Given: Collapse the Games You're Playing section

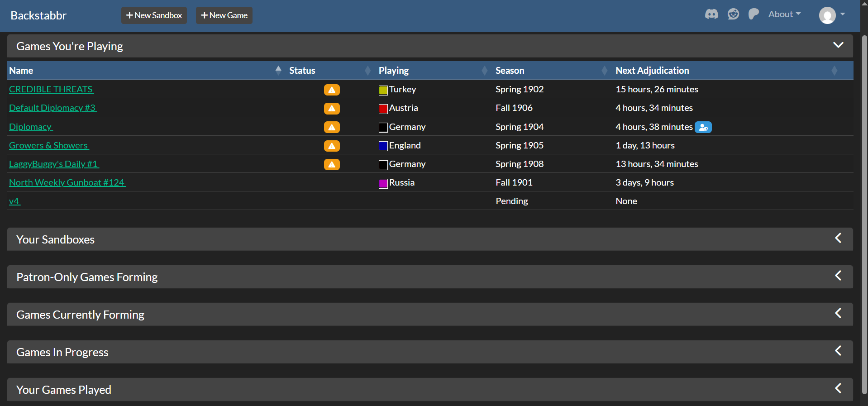Looking at the screenshot, I should click(838, 45).
